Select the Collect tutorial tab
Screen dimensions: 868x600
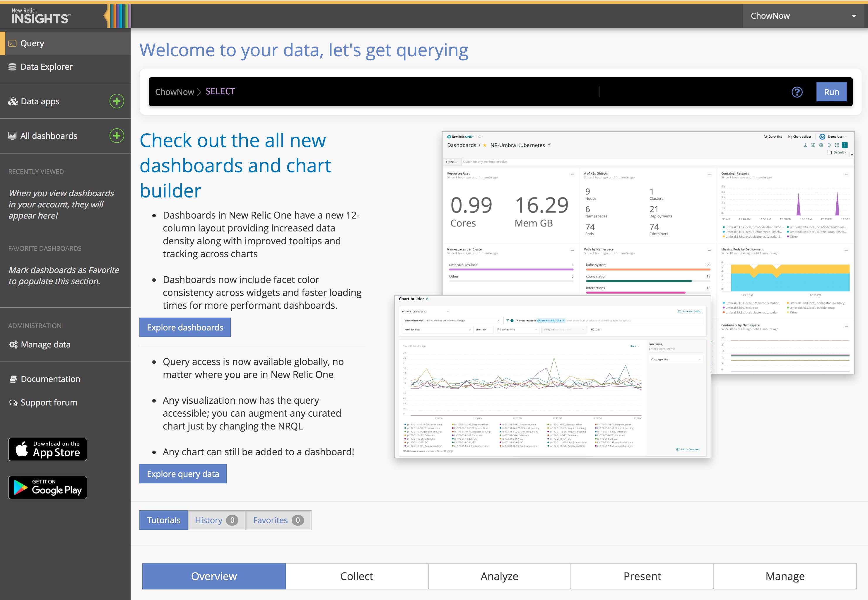pyautogui.click(x=356, y=576)
